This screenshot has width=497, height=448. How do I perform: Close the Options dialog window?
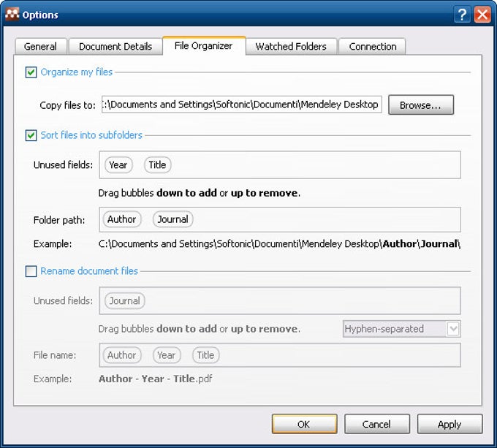click(482, 15)
